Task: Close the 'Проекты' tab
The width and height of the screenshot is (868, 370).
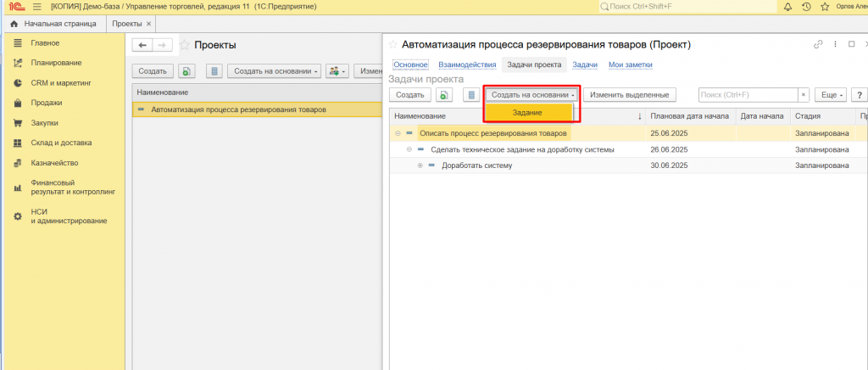Action: [149, 24]
